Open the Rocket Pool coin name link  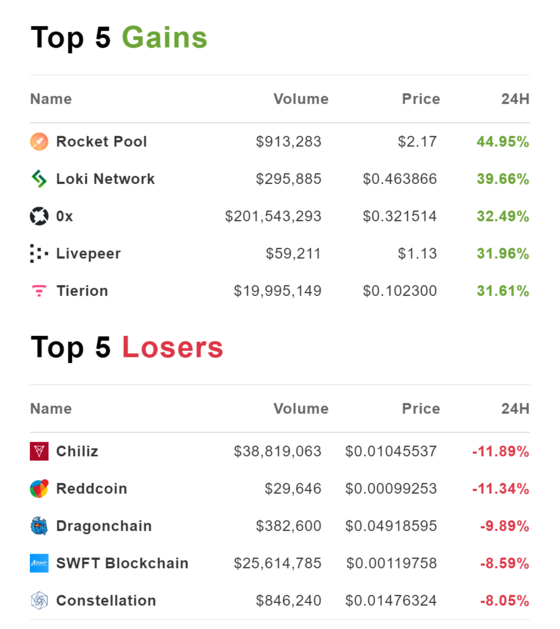(x=101, y=142)
